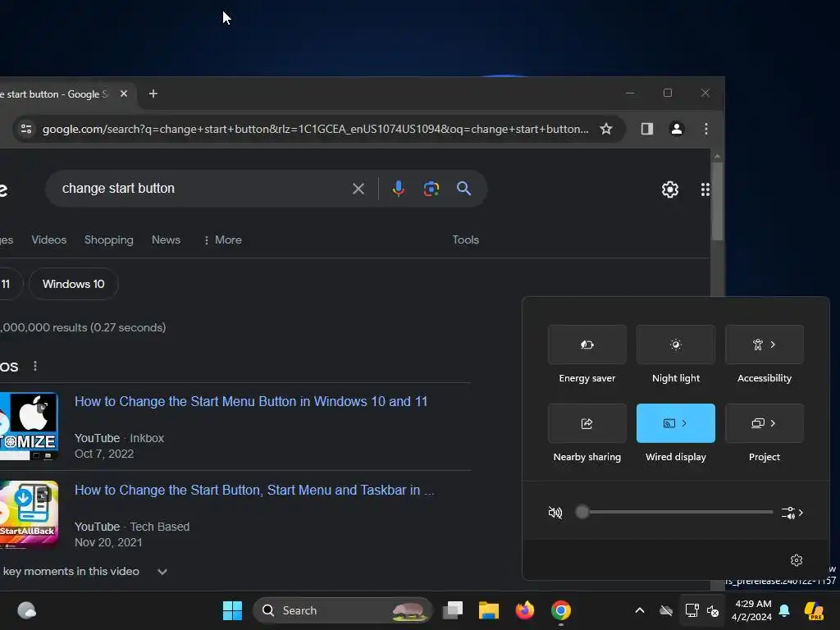Viewport: 840px width, 630px height.
Task: Open the Chrome profile avatar
Action: pos(677,129)
